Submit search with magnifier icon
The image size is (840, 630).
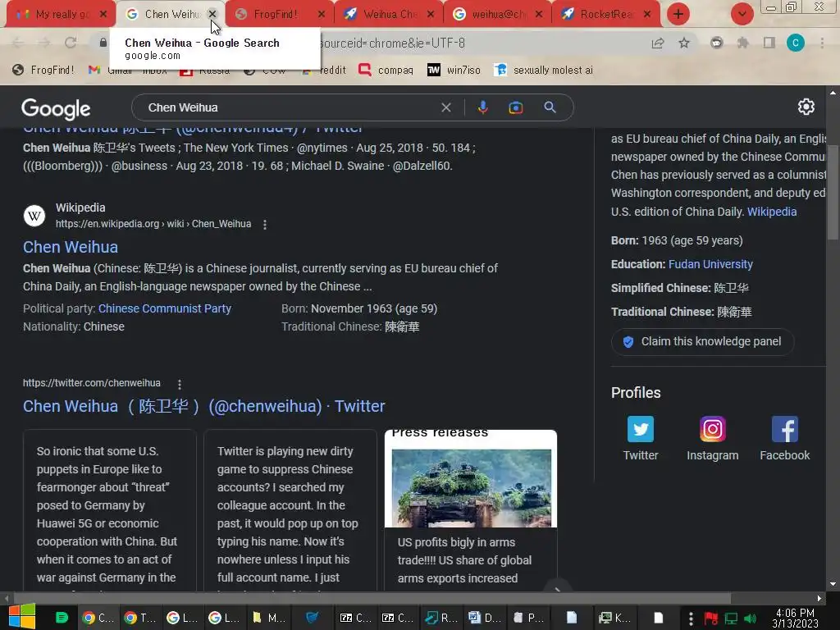click(550, 107)
